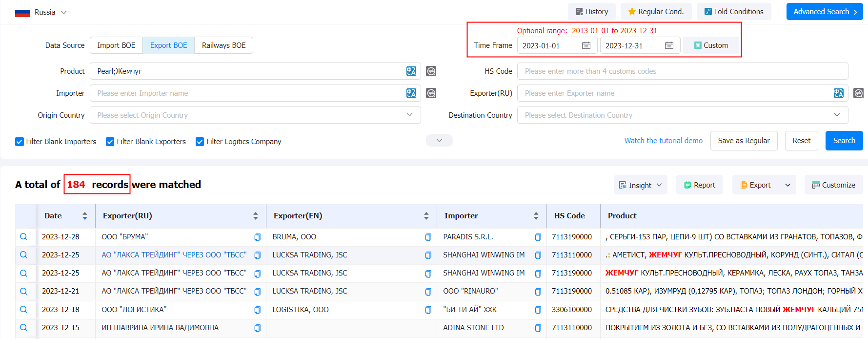Open the Russia country selector dropdown
The height and width of the screenshot is (339, 868).
[x=41, y=12]
